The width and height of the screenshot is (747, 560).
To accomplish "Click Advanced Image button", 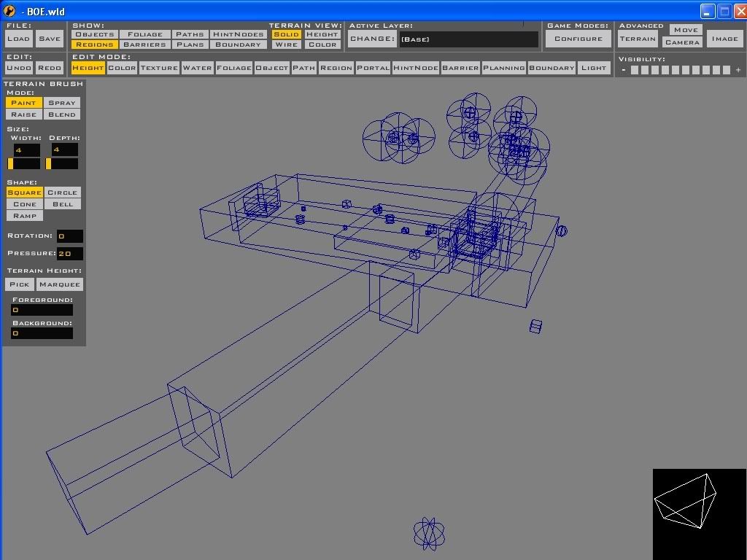I will point(725,39).
